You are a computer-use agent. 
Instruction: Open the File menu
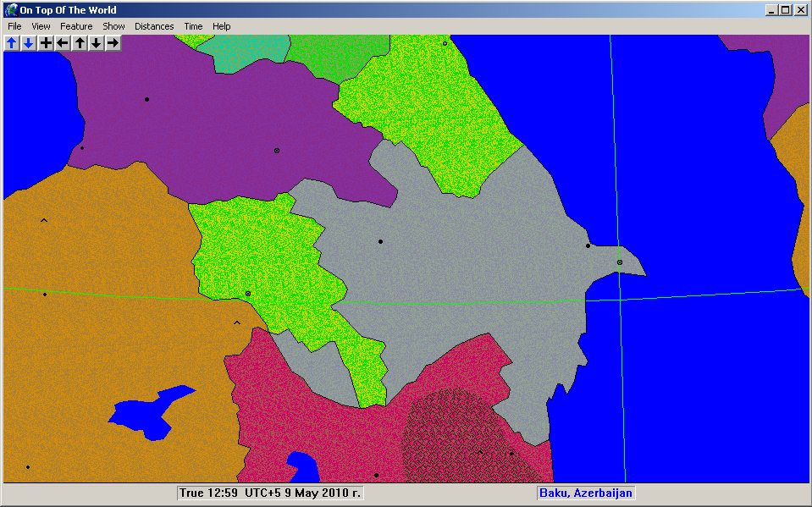tap(14, 26)
